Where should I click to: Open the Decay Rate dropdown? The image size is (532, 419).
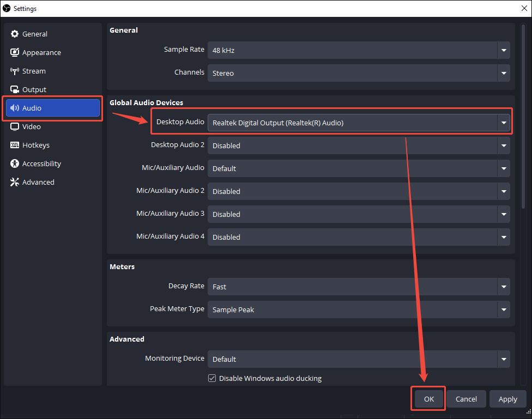pyautogui.click(x=503, y=286)
